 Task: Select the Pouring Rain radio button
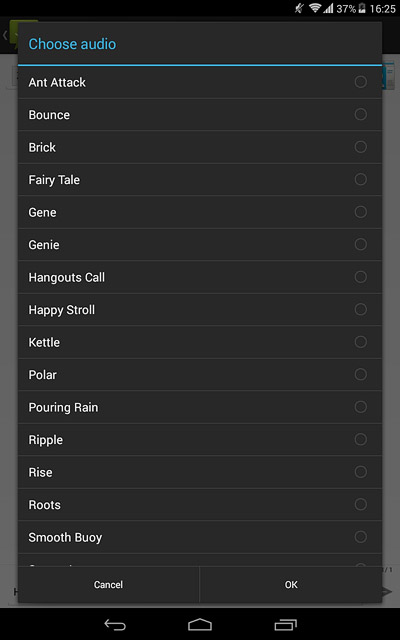click(360, 407)
